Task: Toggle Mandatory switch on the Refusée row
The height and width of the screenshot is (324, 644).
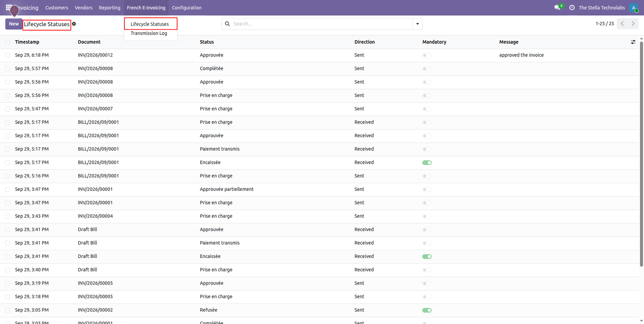Action: [427, 310]
